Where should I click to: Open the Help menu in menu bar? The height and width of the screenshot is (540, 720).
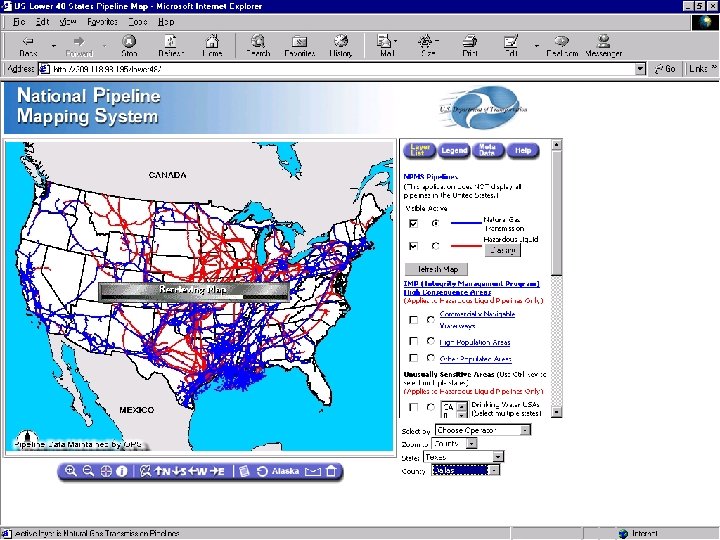click(166, 22)
